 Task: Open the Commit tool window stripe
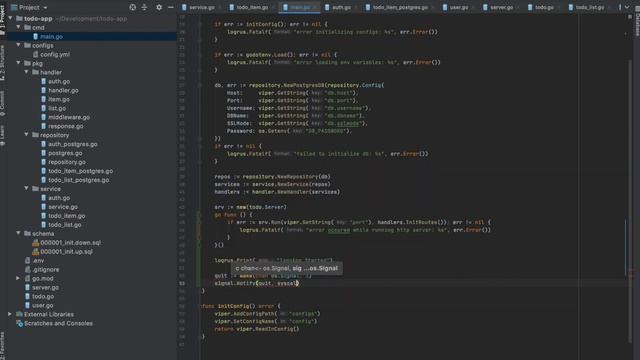click(3, 103)
